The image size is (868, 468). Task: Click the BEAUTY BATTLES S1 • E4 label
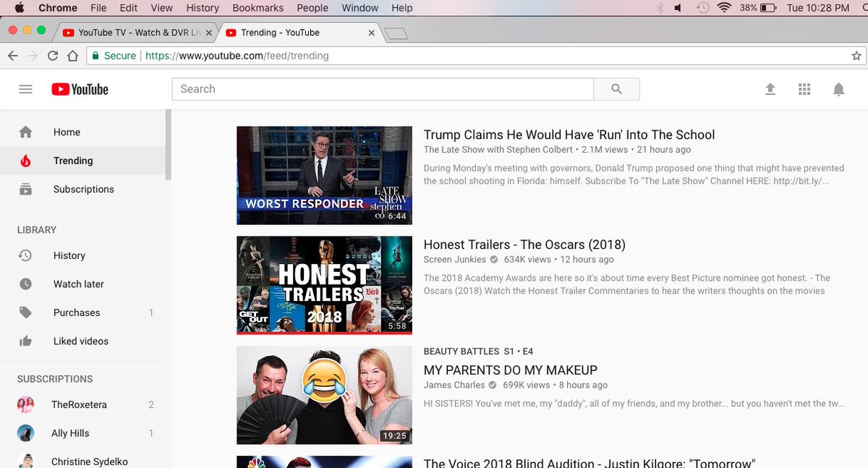[478, 352]
